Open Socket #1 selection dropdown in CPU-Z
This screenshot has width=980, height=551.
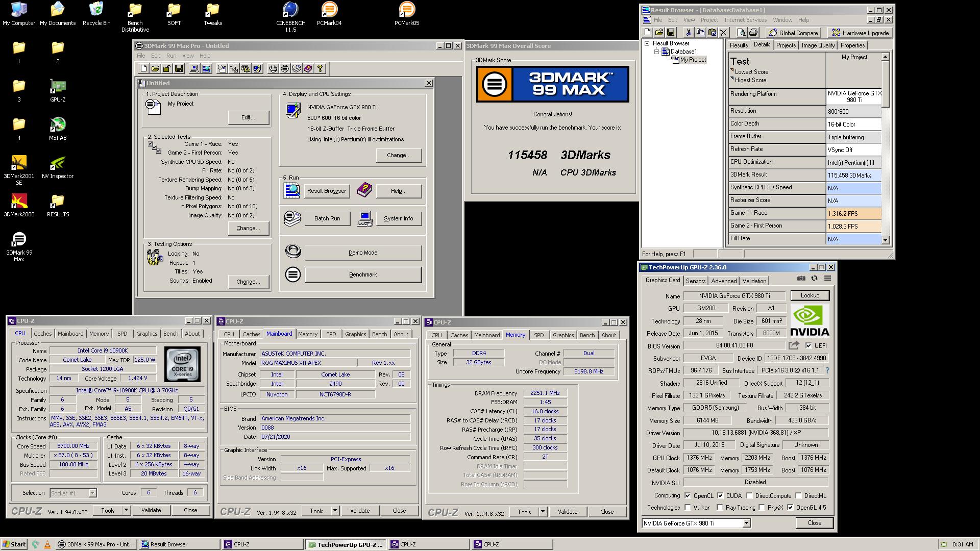click(x=92, y=493)
